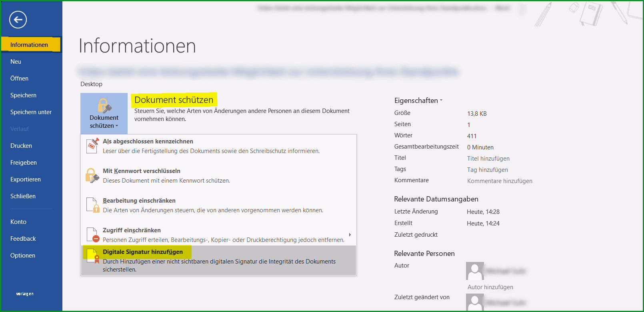Open the Neu page
Image resolution: width=644 pixels, height=312 pixels.
31,61
